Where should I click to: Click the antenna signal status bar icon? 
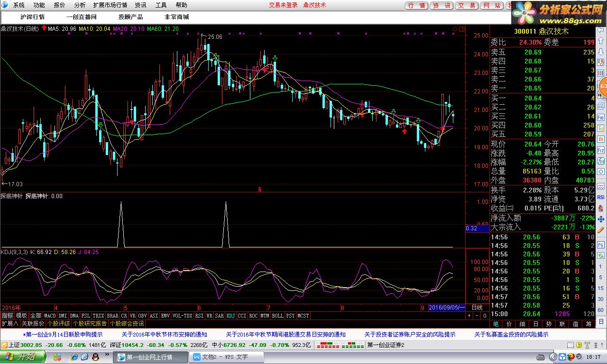point(588,345)
